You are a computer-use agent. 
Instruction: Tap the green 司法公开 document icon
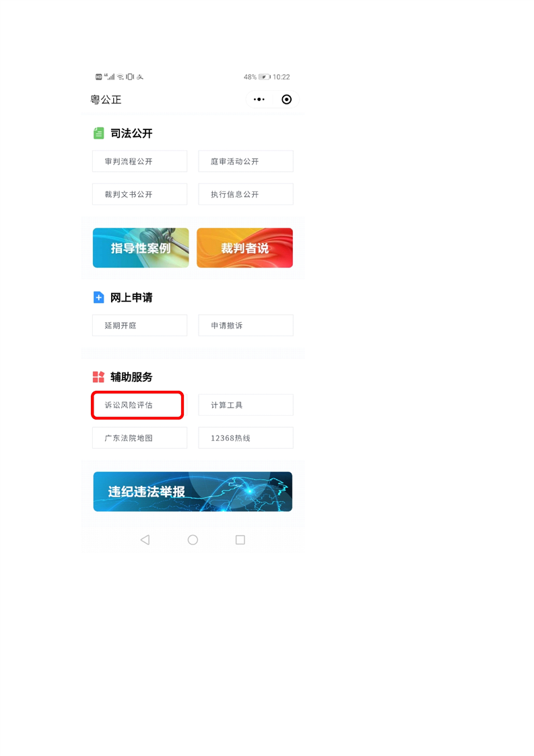point(99,133)
